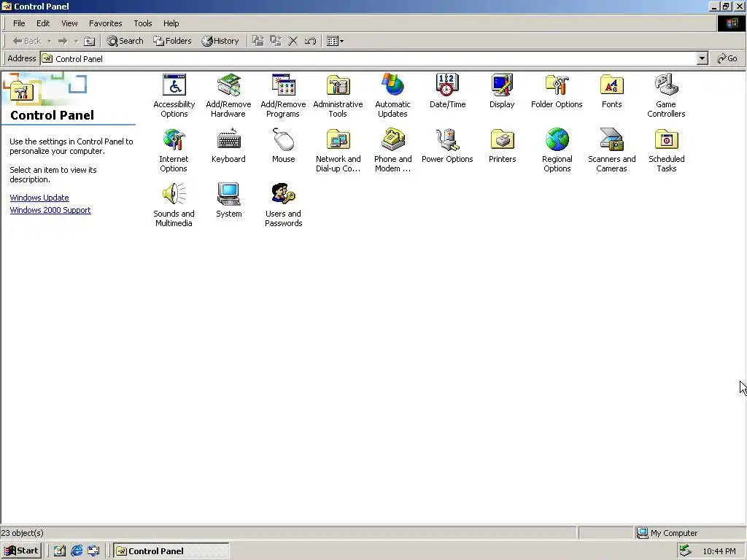Open the Views dropdown button
The height and width of the screenshot is (560, 747).
point(335,41)
